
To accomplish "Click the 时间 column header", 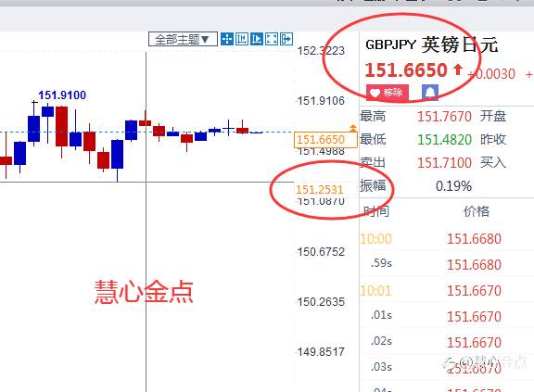I will pos(376,211).
